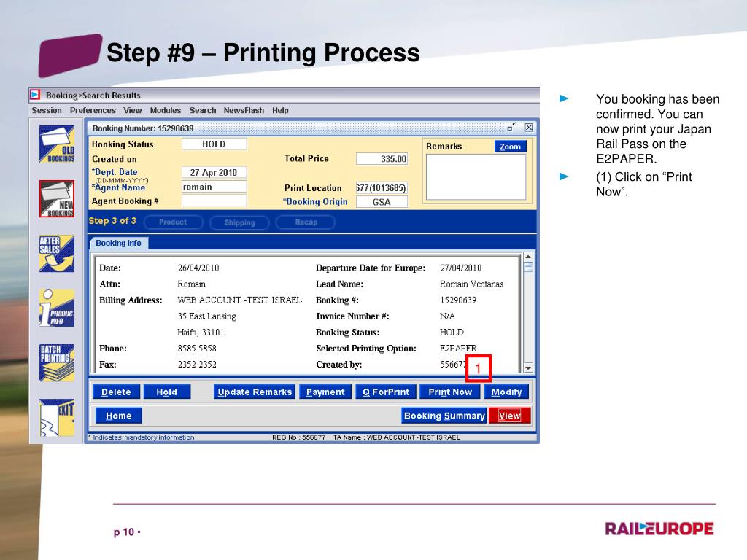Click the booking number value "15290639"
747x560 pixels.
458,300
